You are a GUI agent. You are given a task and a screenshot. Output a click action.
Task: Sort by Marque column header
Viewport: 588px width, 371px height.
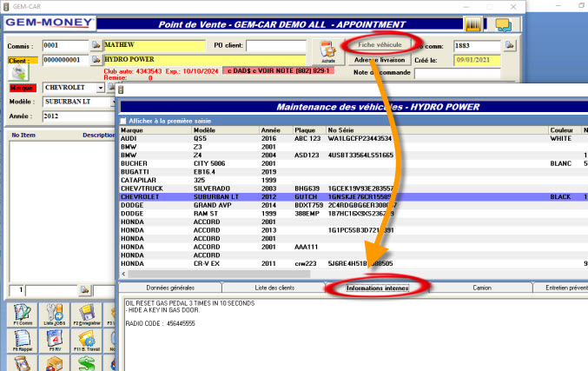[155, 130]
